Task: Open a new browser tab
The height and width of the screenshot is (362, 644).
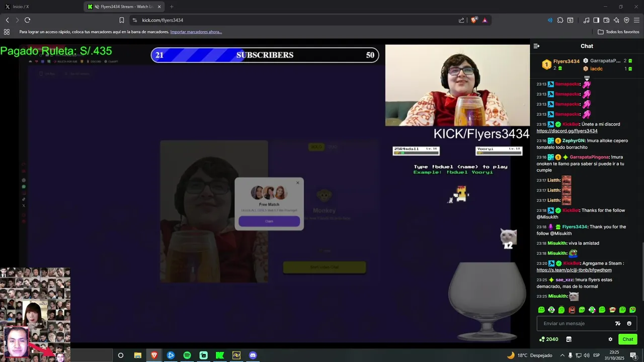Action: (x=172, y=7)
